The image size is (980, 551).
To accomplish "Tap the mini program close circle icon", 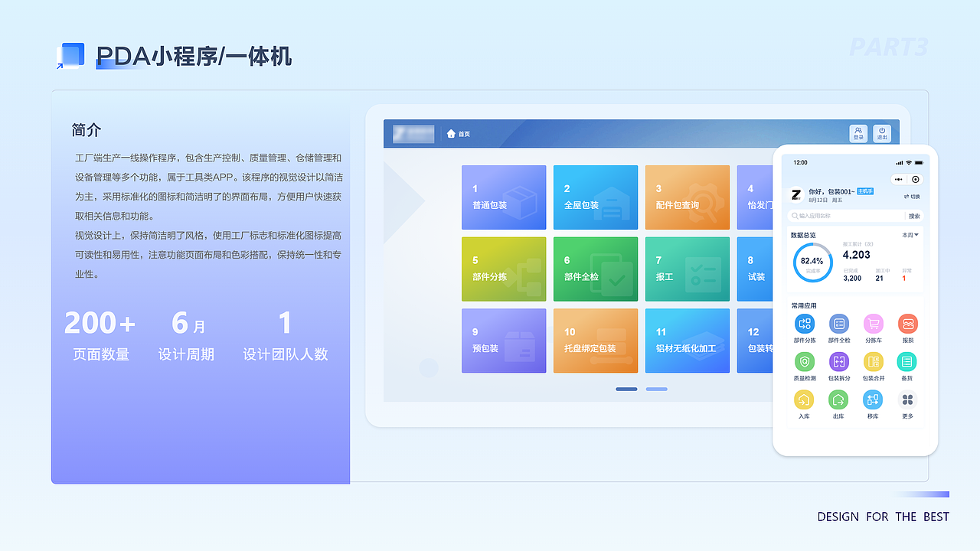I will (x=915, y=179).
